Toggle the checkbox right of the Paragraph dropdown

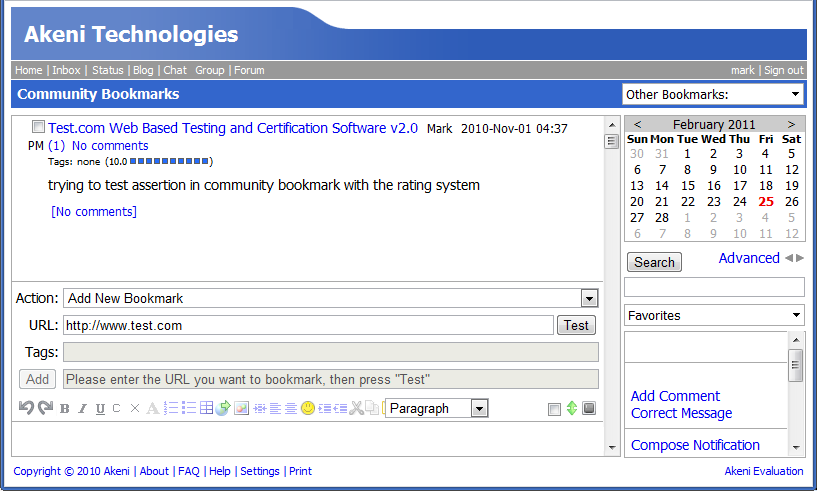pos(554,409)
